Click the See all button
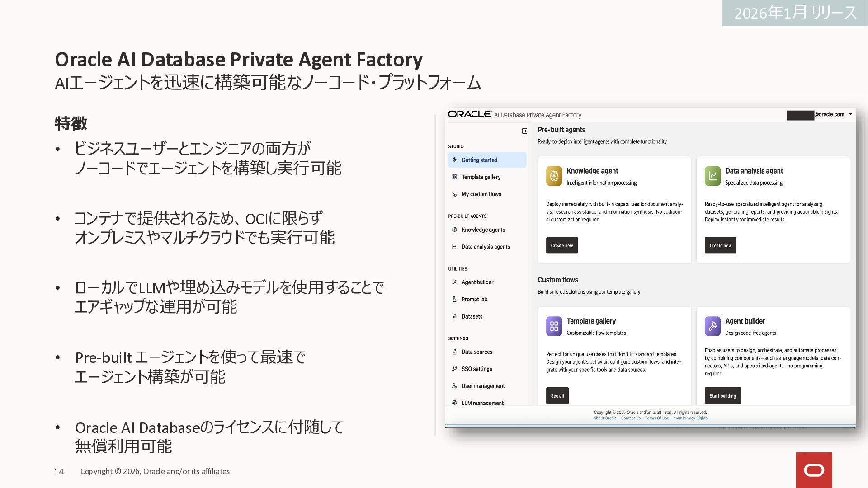868x488 pixels. tap(557, 396)
